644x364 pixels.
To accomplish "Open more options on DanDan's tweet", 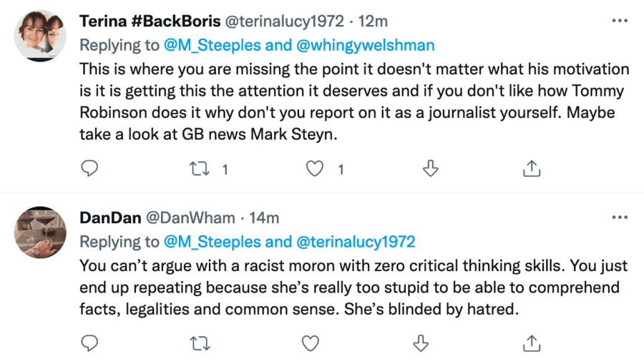I will 620,217.
